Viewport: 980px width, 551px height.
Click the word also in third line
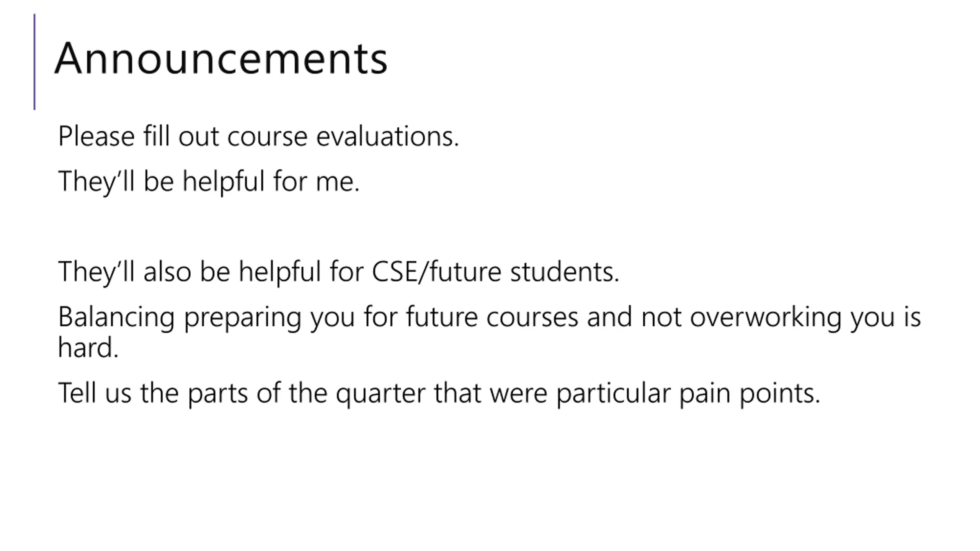(x=167, y=272)
